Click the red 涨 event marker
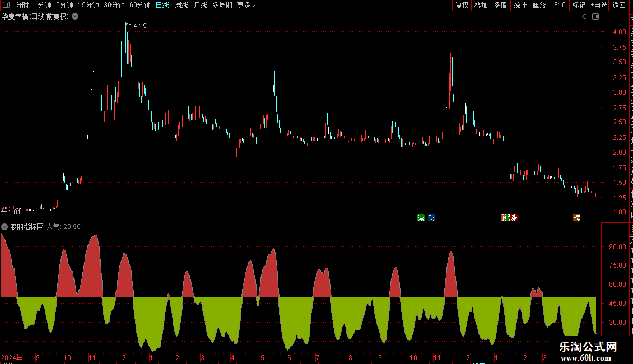633x364 pixels. point(514,217)
